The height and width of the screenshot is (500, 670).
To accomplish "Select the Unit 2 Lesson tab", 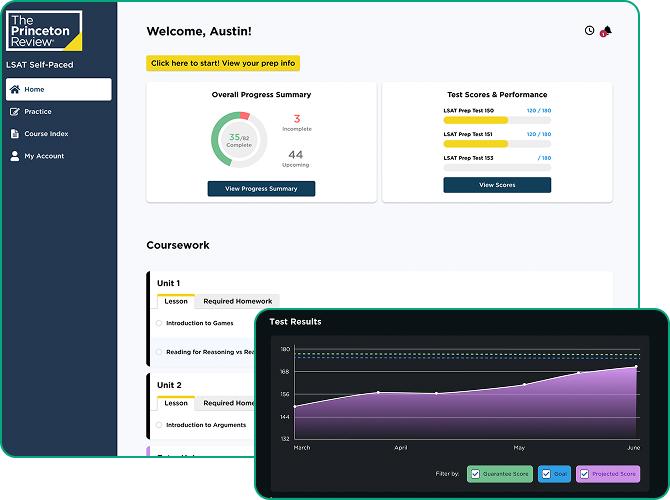I will click(x=175, y=403).
